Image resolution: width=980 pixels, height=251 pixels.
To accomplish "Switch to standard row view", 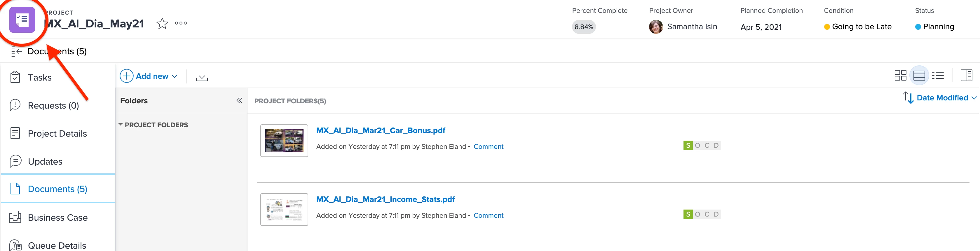I will [x=919, y=75].
